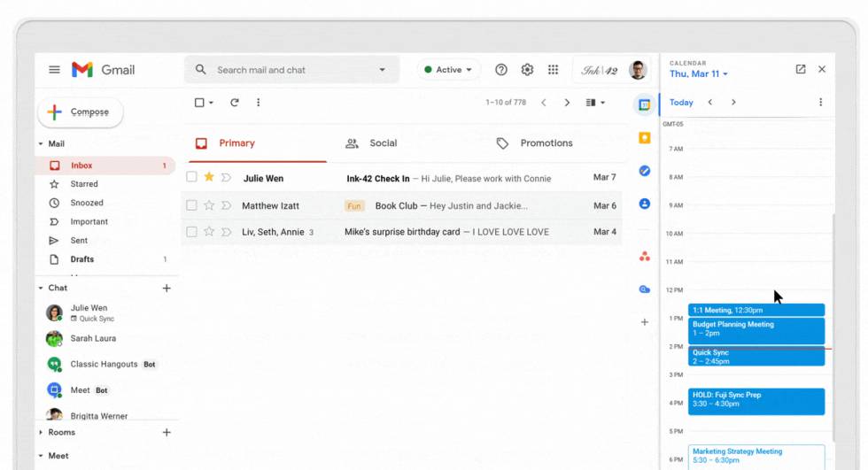Open the account profile picture
The height and width of the screenshot is (470, 868).
[639, 70]
